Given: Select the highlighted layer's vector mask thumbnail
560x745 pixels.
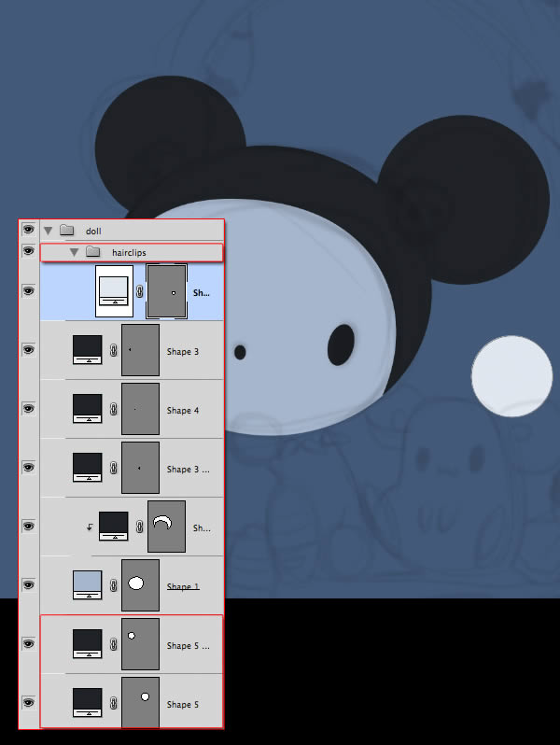Looking at the screenshot, I should (x=167, y=291).
